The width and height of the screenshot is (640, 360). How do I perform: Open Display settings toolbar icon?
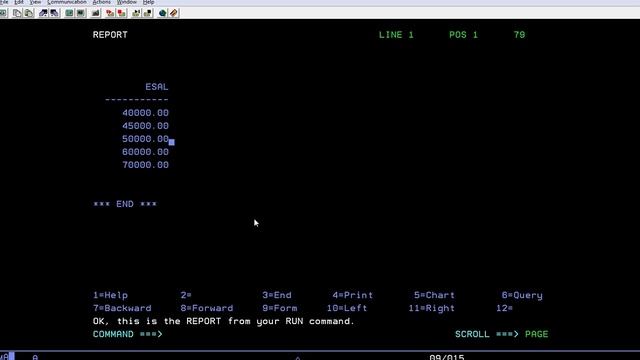pyautogui.click(x=69, y=13)
